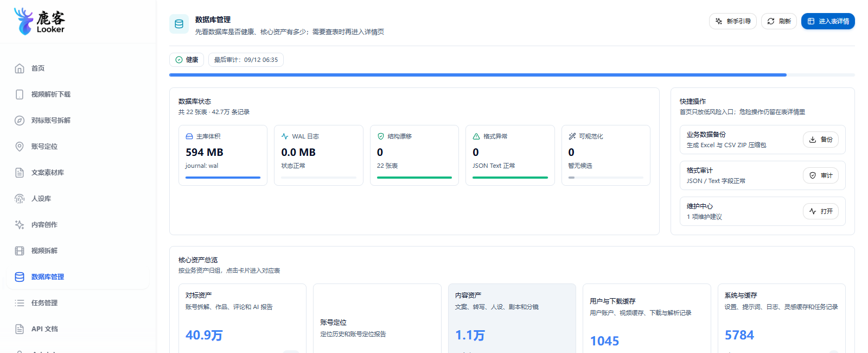This screenshot has height=353, width=868.
Task: Select 账号定位 menu item
Action: coord(78,147)
